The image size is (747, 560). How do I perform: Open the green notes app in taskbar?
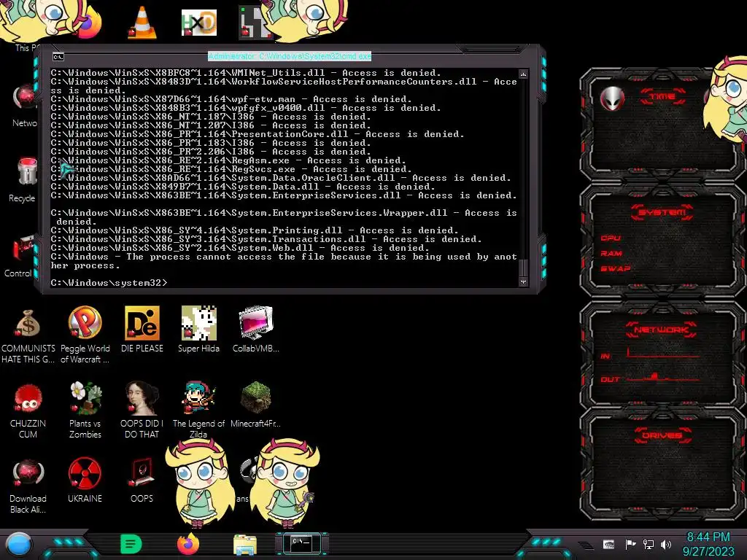(131, 544)
